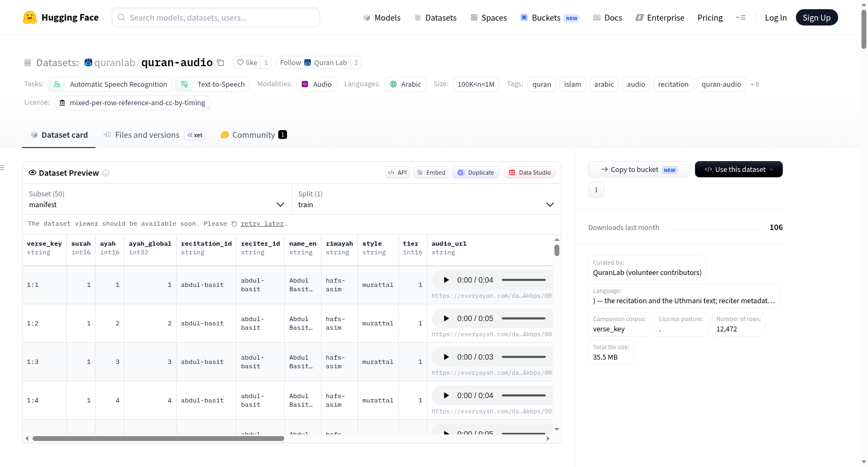This screenshot has width=868, height=467.
Task: Expand the Subset manifest dropdown
Action: (157, 199)
